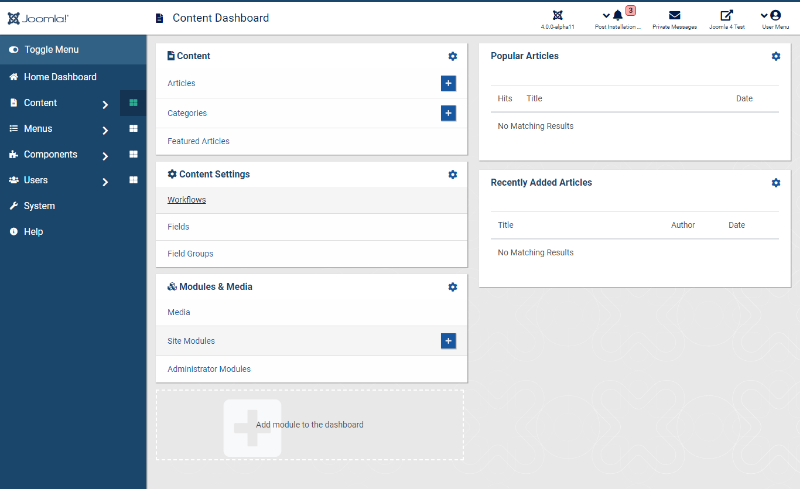Select Users in the sidebar menu

[x=36, y=180]
